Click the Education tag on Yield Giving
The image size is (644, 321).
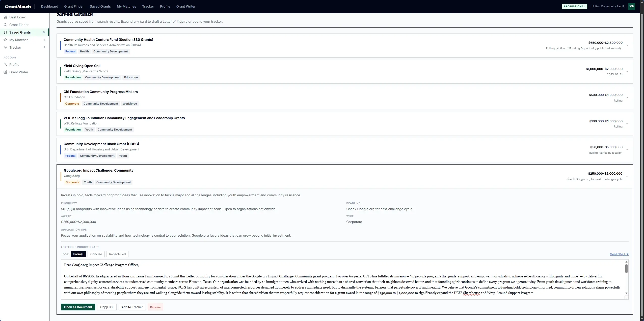click(x=131, y=77)
